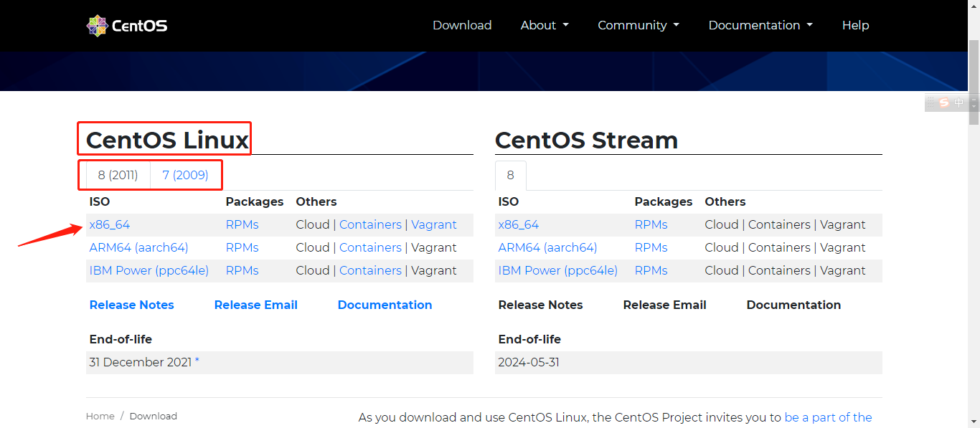
Task: Select the 8 tab under CentOS Stream
Action: (x=510, y=174)
